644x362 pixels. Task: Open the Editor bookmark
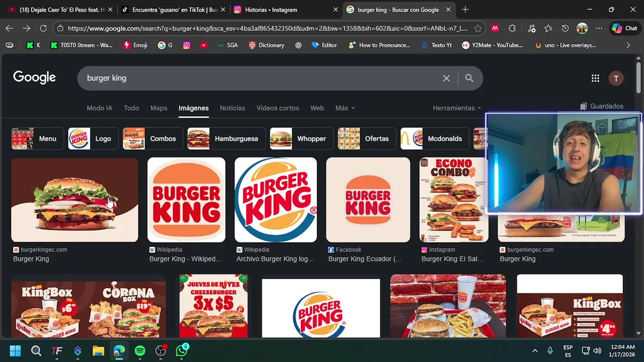[324, 45]
